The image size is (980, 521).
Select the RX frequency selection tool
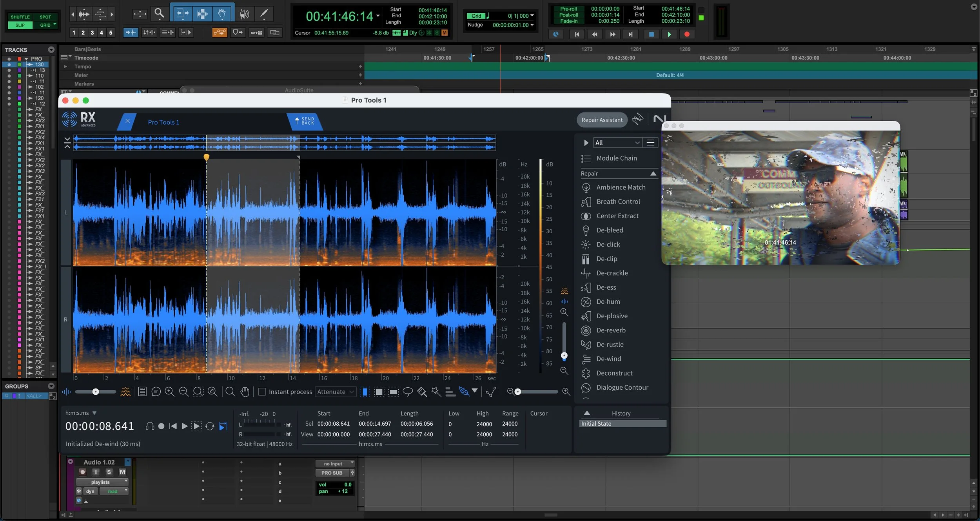394,392
